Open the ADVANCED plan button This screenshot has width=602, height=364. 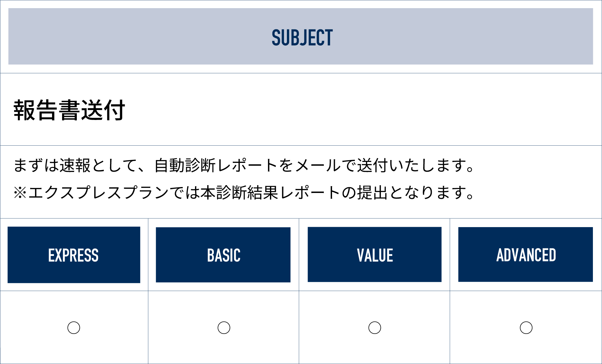[x=525, y=255]
